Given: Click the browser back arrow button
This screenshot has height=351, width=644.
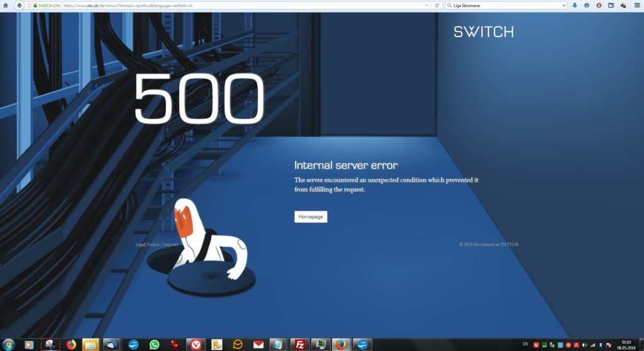Looking at the screenshot, I should tap(19, 5).
